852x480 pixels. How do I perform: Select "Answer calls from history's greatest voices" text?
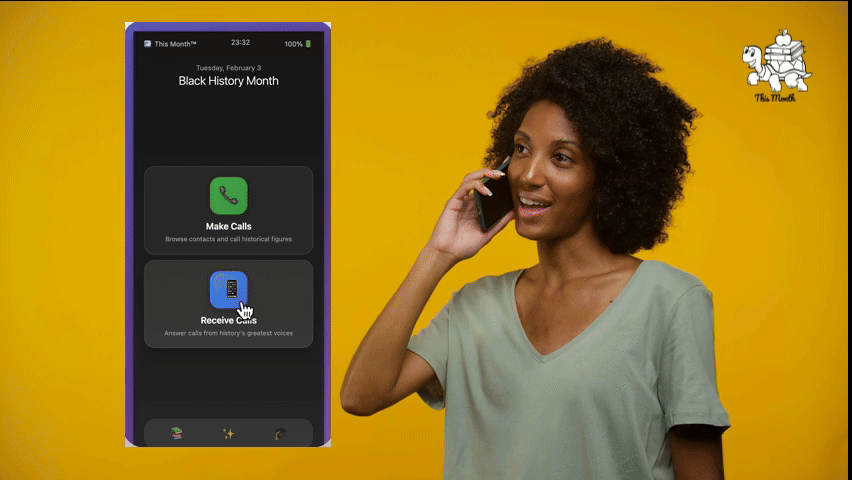pos(228,333)
